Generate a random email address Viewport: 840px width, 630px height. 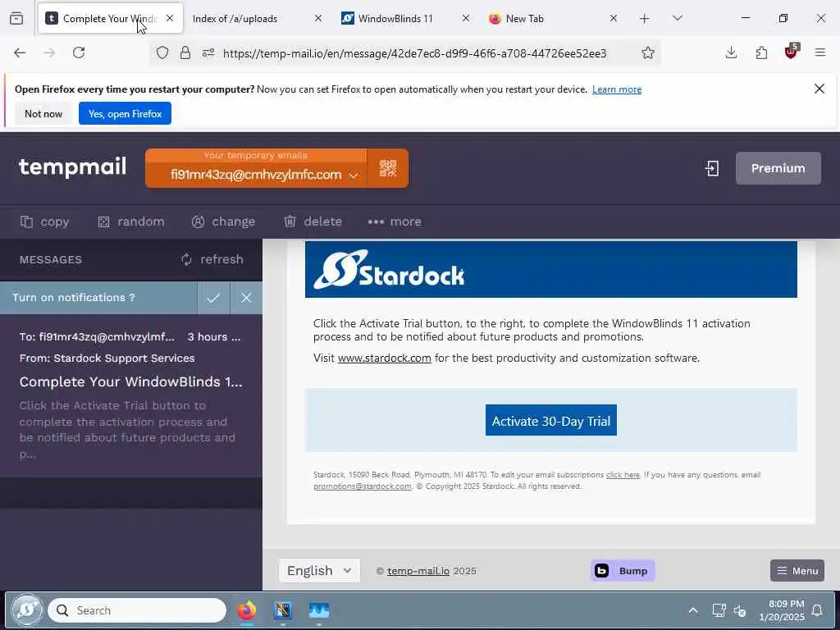point(131,221)
